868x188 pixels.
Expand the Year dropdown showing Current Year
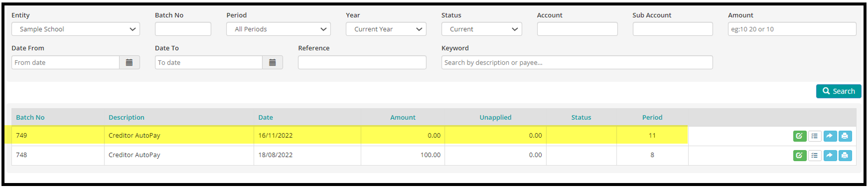tap(386, 29)
